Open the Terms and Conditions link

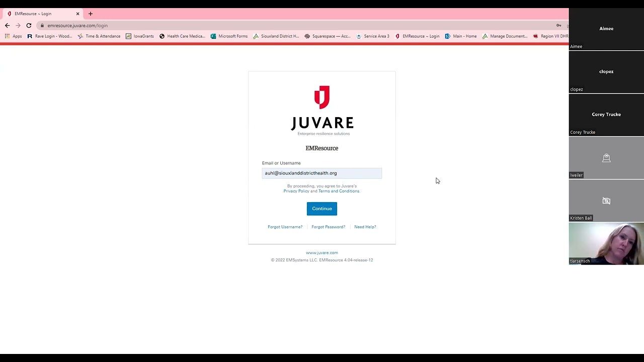pos(339,191)
